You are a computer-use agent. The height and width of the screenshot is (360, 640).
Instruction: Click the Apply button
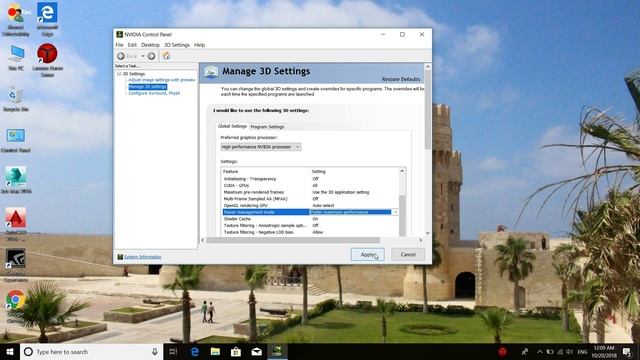367,255
